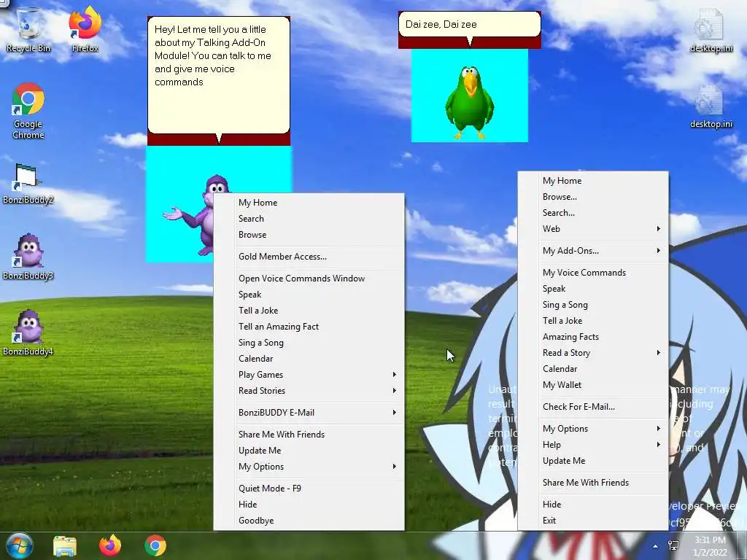Choose Sing a Song in the Bonzi menu
This screenshot has height=560, width=747.
click(x=309, y=343)
